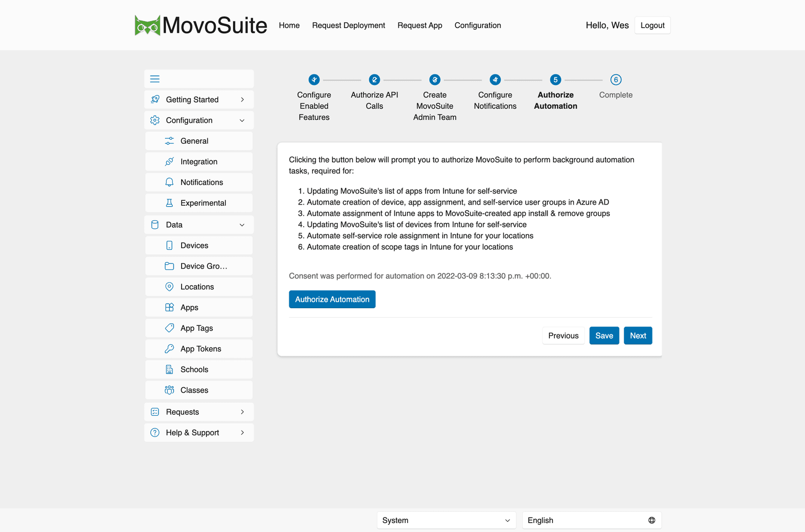This screenshot has height=532, width=805.
Task: Click the Experimental flask icon
Action: click(x=170, y=203)
